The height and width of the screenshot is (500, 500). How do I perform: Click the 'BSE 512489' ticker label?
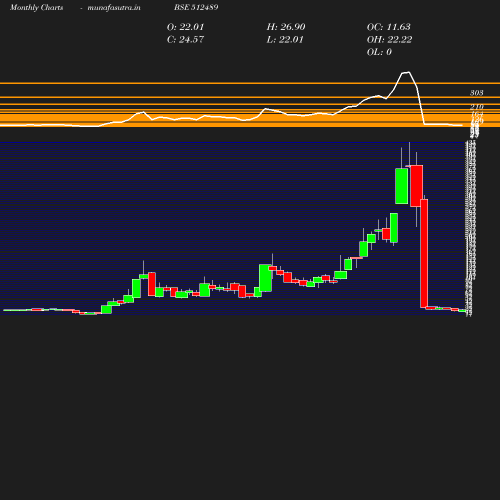(196, 7)
